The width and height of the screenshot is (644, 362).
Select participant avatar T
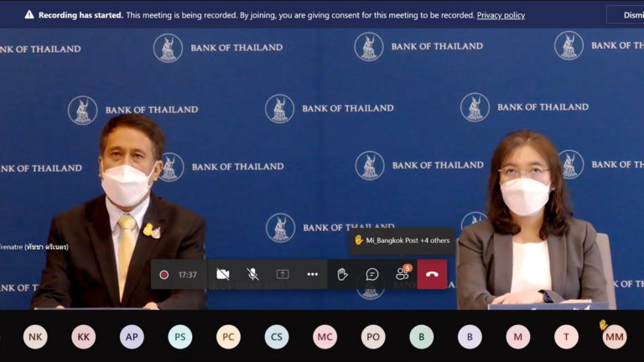click(566, 337)
